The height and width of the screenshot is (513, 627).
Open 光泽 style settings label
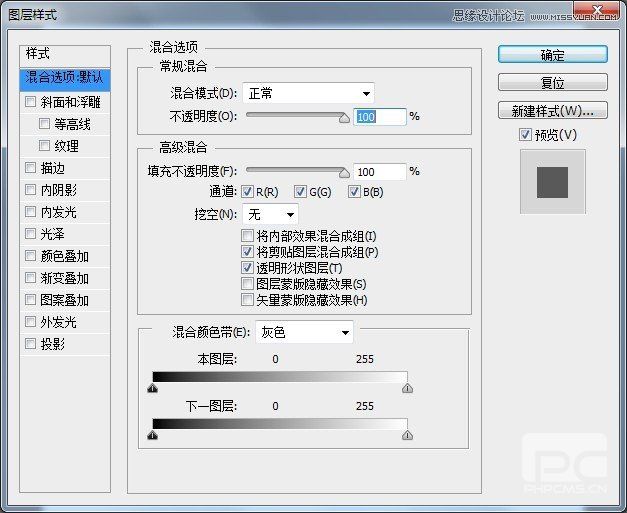point(52,234)
